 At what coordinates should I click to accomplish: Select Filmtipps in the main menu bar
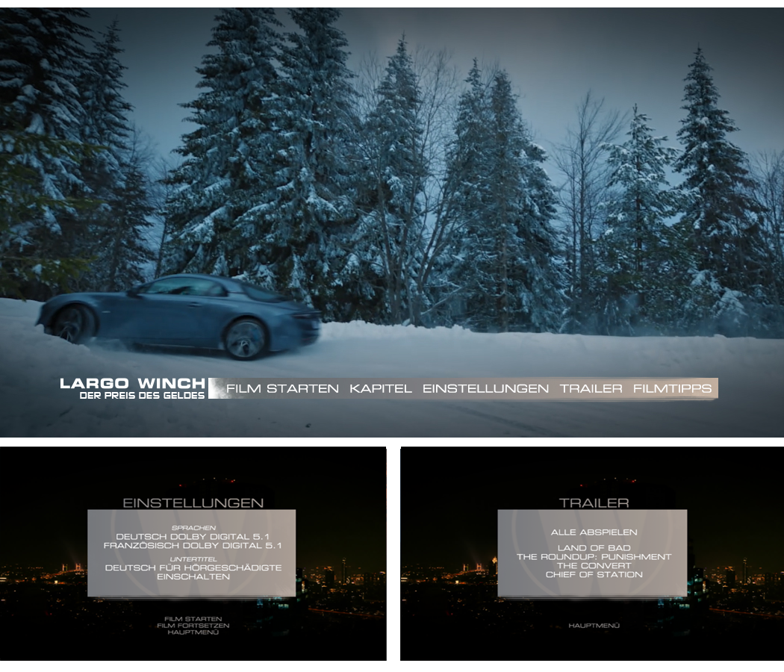[x=672, y=388]
